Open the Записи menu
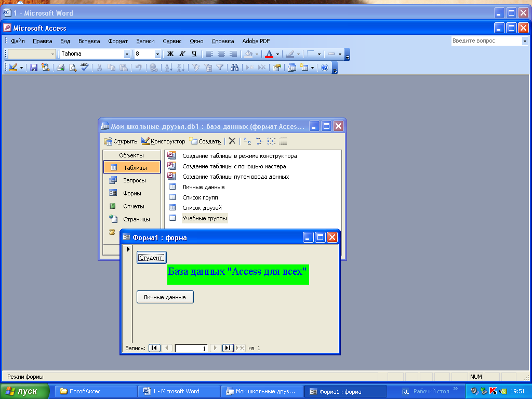Image resolution: width=532 pixels, height=399 pixels. [145, 41]
